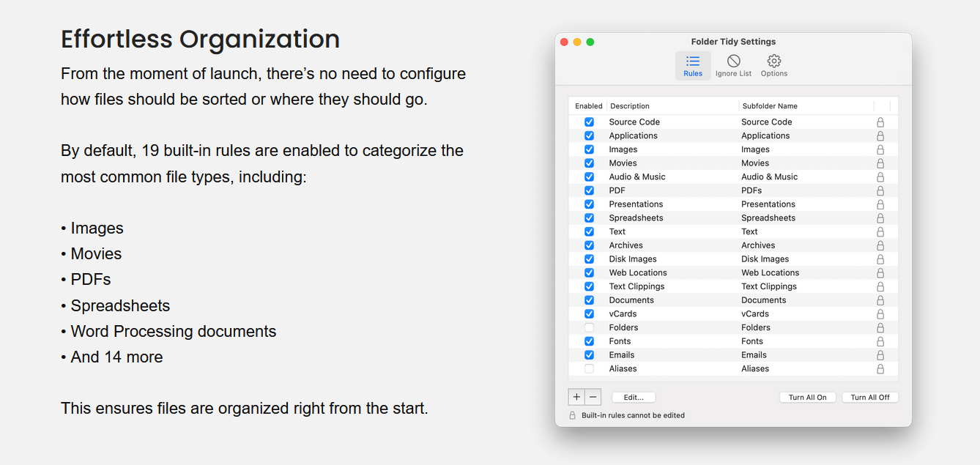Image resolution: width=980 pixels, height=465 pixels.
Task: Uncheck the Applications rule
Action: (589, 135)
